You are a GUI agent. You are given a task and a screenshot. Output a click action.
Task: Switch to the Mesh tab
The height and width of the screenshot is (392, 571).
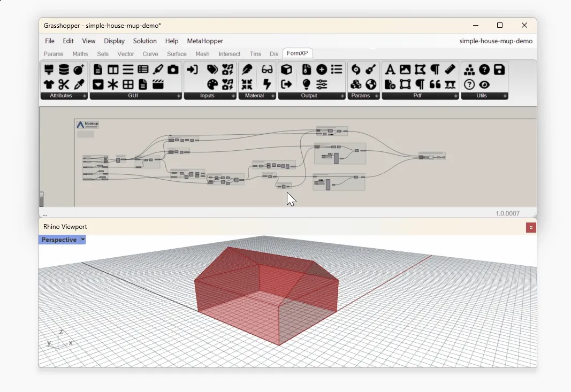(202, 54)
